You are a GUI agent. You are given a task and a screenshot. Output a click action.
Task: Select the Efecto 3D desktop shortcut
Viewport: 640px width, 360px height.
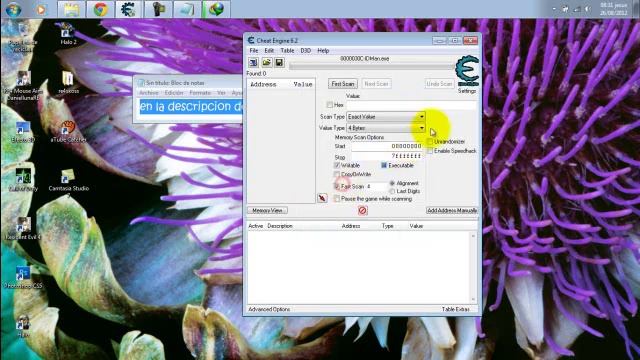23,132
